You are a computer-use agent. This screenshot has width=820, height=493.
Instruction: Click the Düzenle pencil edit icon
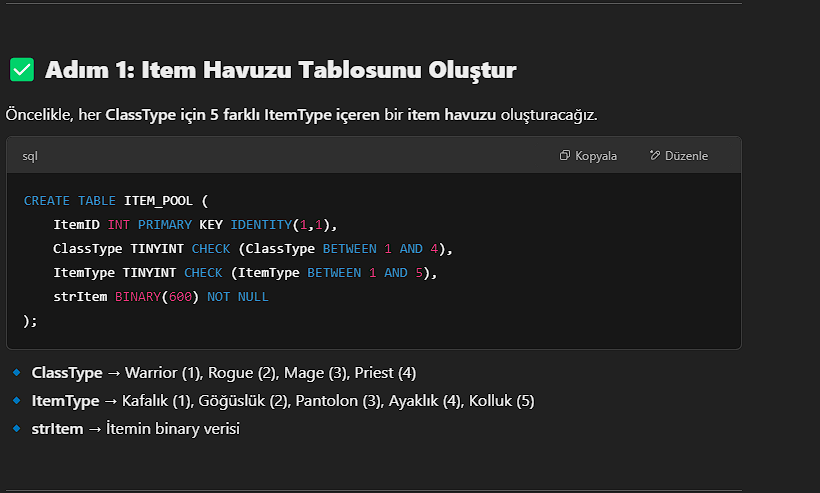[655, 155]
